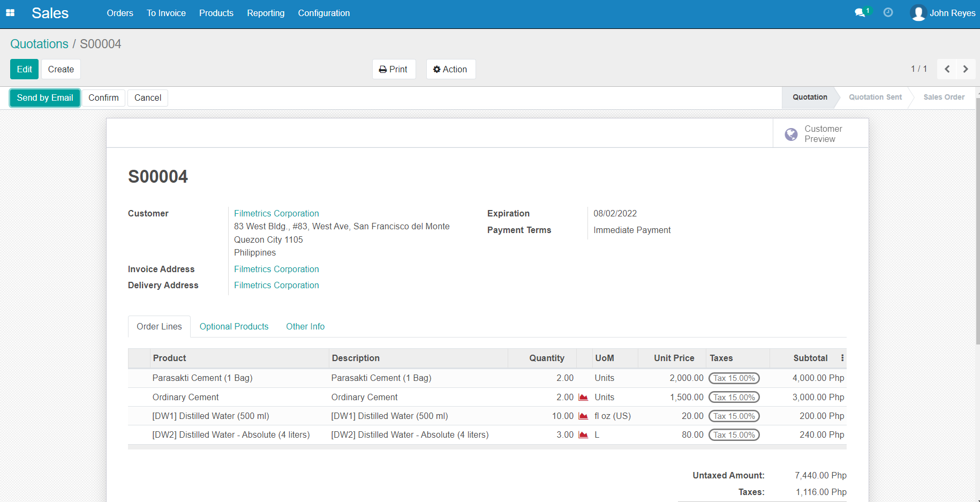Click the Quotations breadcrumb link

[40, 44]
